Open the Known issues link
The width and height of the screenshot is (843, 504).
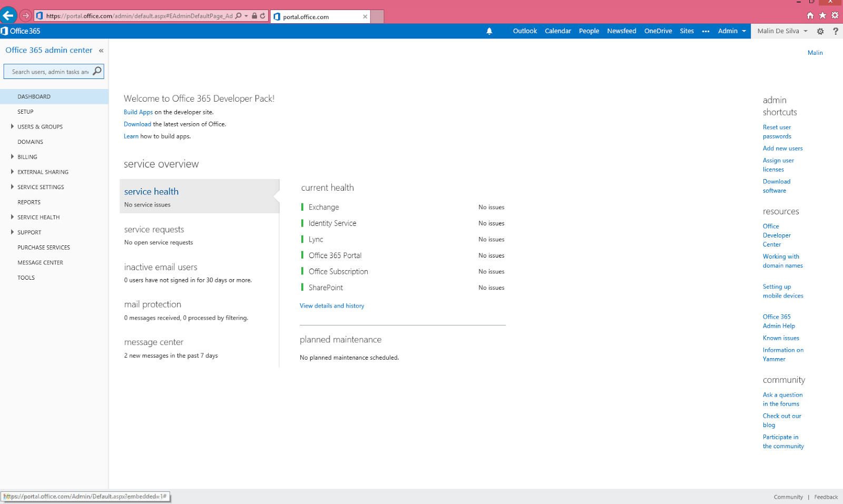coord(781,338)
